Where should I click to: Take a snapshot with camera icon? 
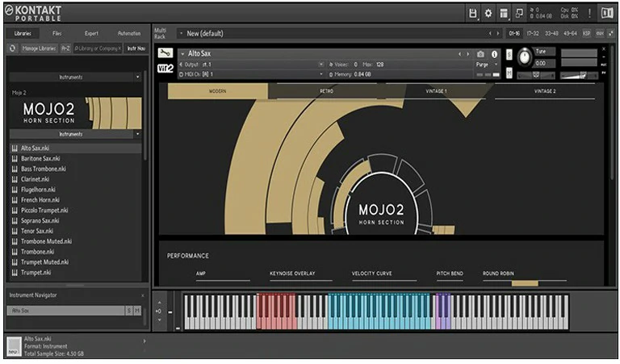(x=480, y=54)
